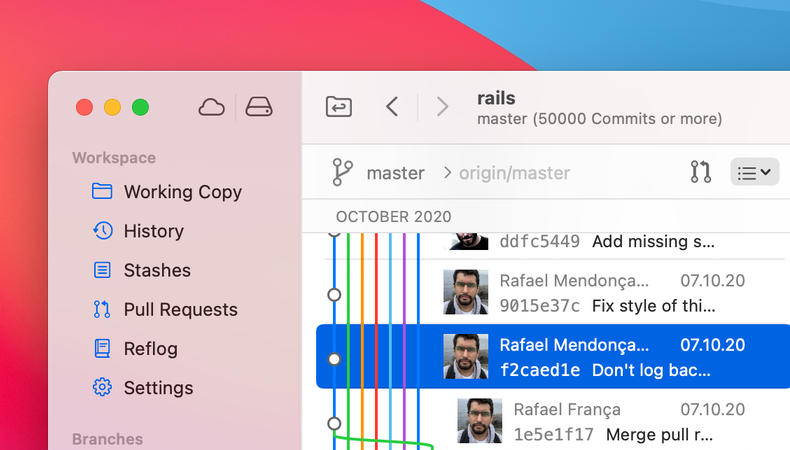The width and height of the screenshot is (790, 450).
Task: Click the origin/master upstream branch label
Action: [x=514, y=173]
